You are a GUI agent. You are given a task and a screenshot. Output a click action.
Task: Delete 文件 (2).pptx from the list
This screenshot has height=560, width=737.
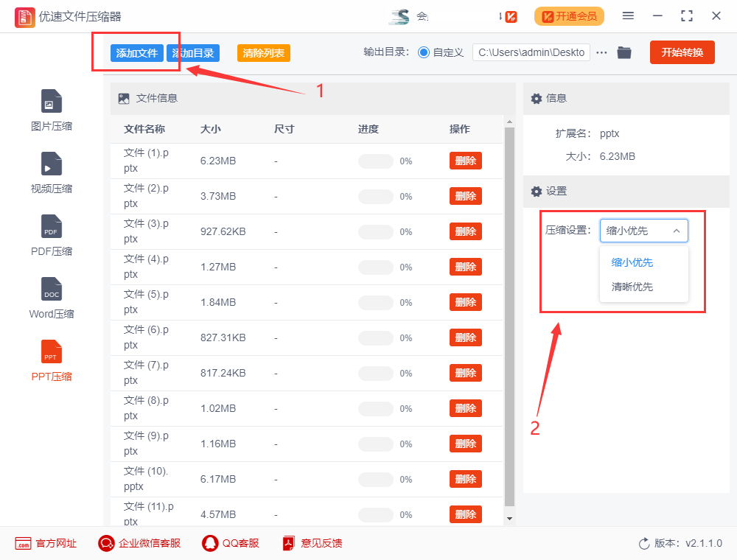click(465, 196)
